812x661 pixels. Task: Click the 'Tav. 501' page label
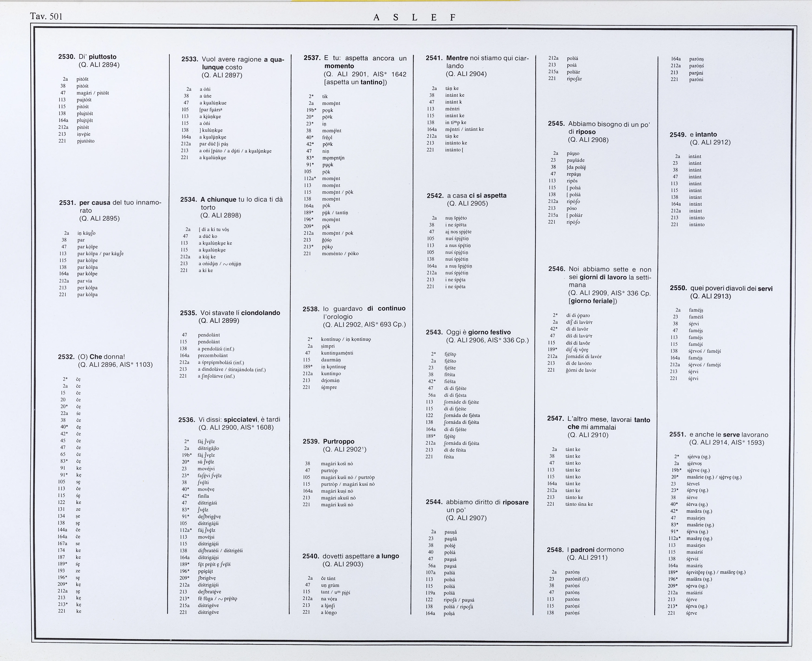click(46, 16)
